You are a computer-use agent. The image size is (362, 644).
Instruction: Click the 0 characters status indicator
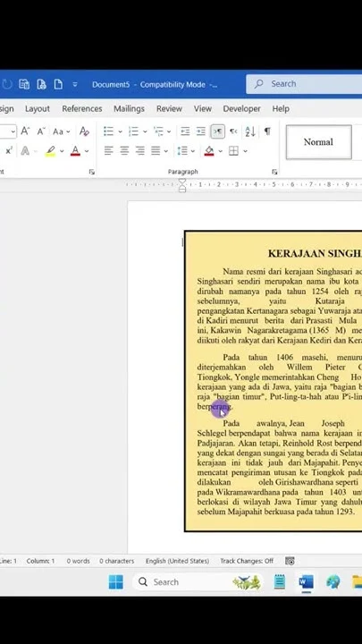[116, 561]
